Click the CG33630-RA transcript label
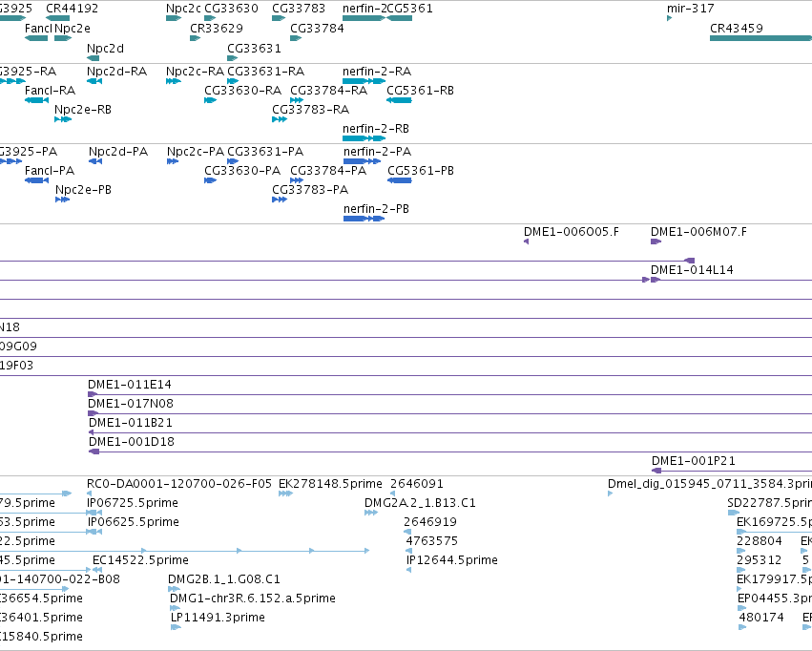This screenshot has width=812, height=651. [243, 90]
